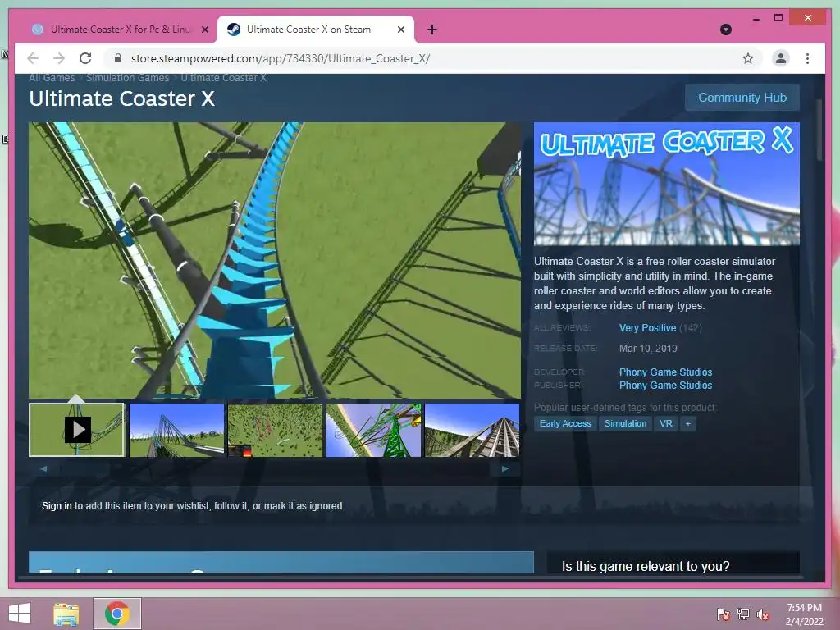Open File Explorer from the taskbar

(66, 614)
